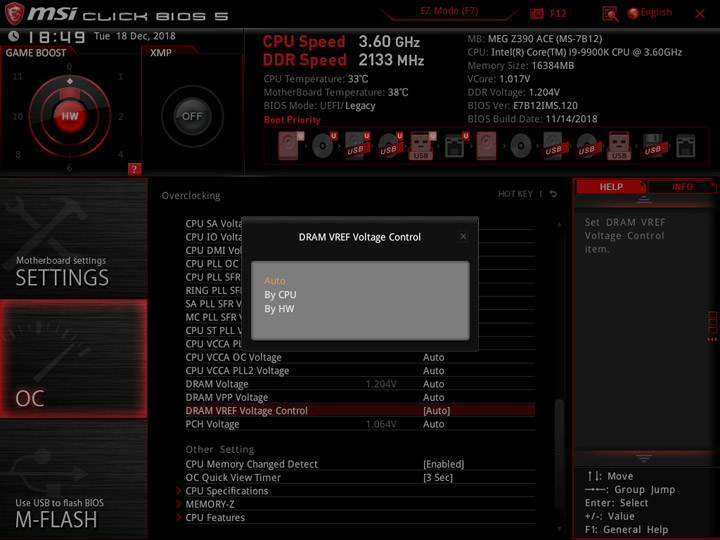
Task: Open the DRAM VREF Voltage Control [Auto] value
Action: coord(436,411)
